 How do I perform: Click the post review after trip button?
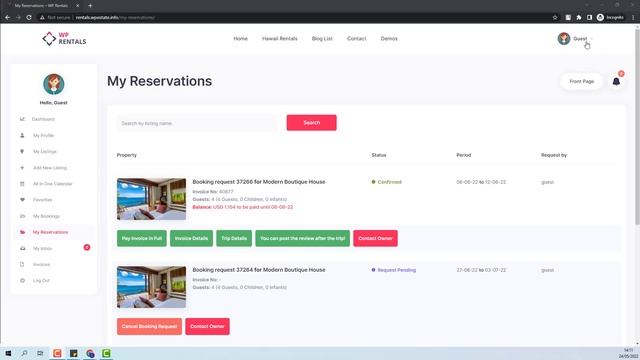[x=302, y=238]
